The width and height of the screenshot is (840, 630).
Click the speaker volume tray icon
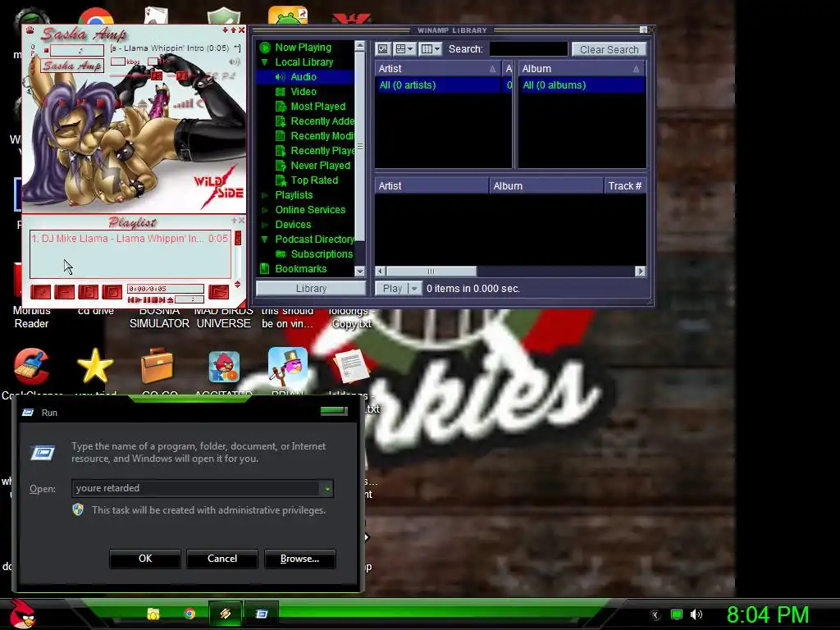(696, 614)
